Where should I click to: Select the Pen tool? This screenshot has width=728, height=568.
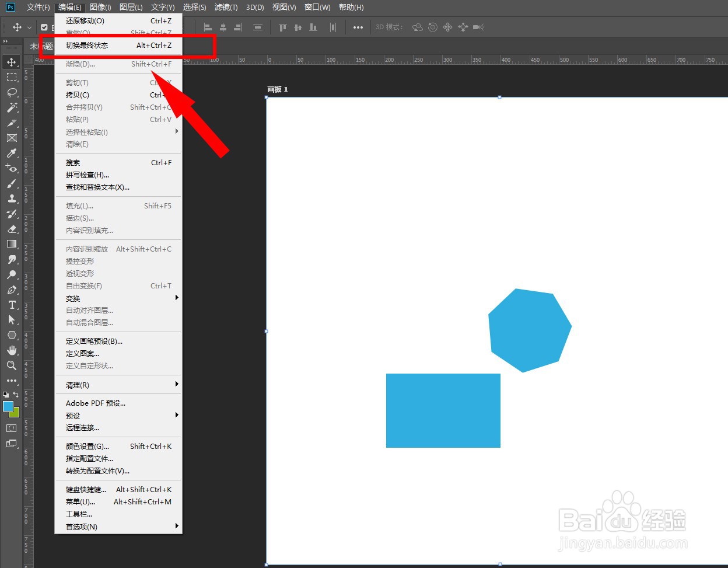coord(12,290)
